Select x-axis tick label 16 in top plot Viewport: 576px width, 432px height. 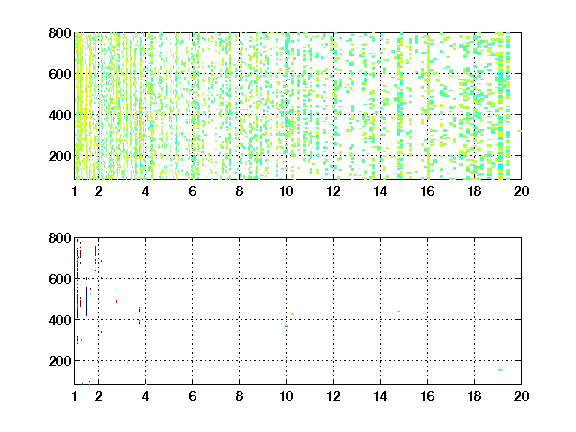[428, 191]
